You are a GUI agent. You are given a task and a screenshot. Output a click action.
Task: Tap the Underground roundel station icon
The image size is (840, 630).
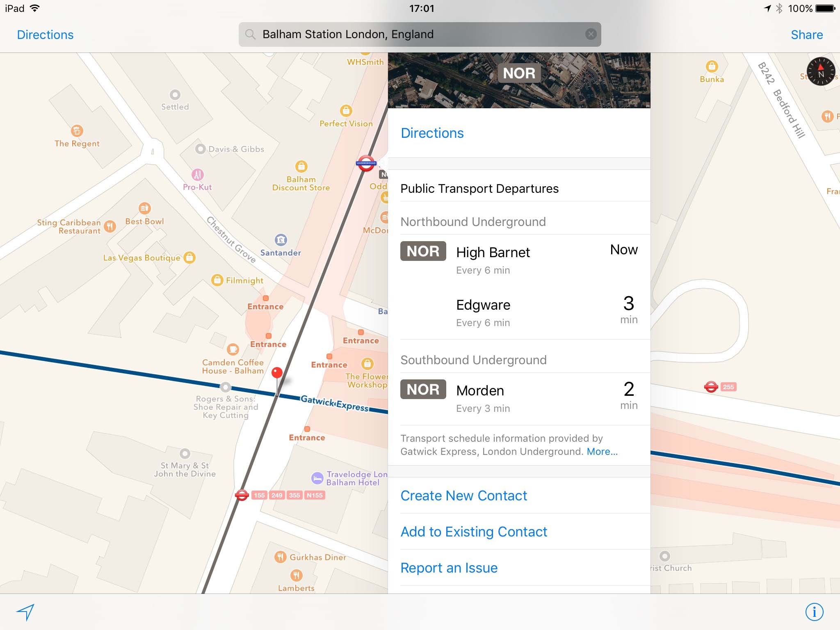pos(366,163)
